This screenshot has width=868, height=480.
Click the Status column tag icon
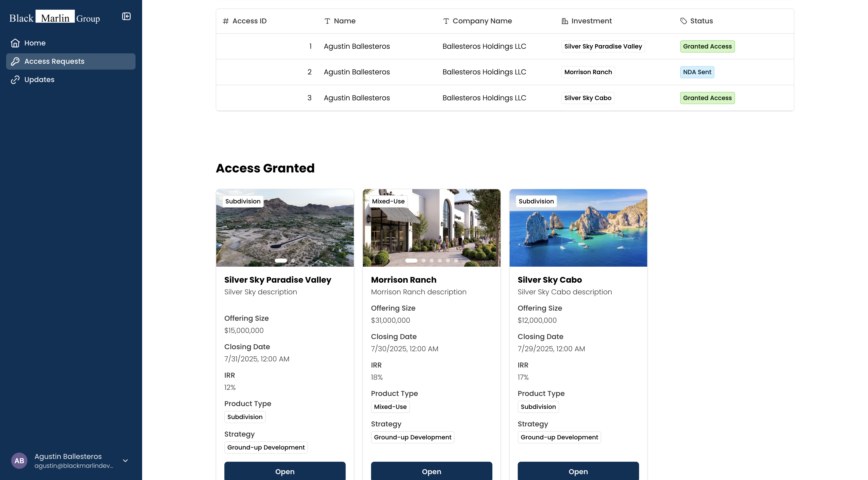(683, 21)
